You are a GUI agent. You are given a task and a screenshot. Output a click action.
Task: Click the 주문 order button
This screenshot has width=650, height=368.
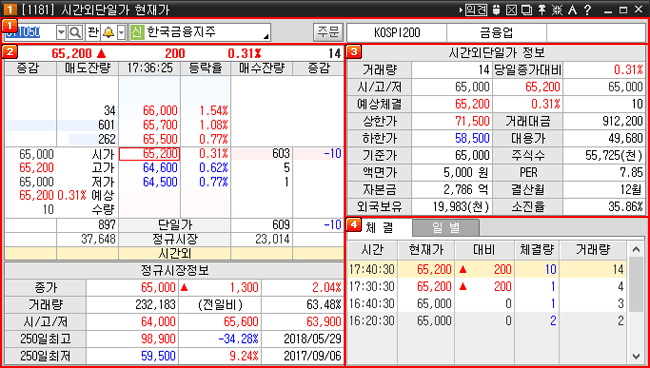tap(329, 32)
